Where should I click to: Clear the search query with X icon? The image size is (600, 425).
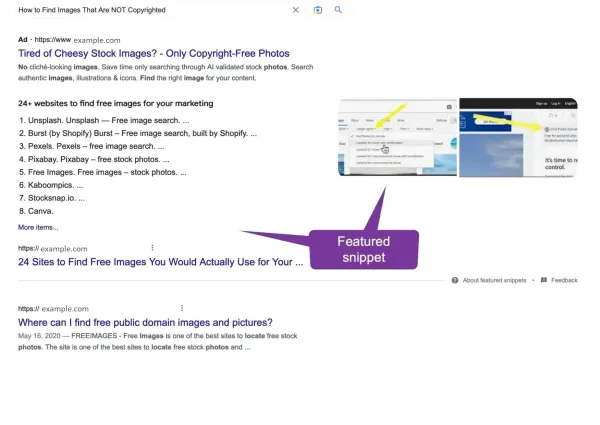(x=295, y=10)
